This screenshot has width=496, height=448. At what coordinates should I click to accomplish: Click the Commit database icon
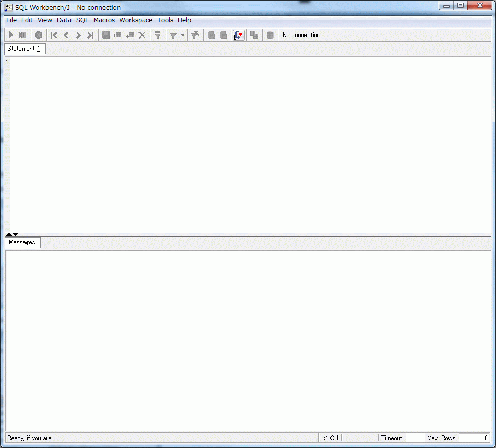[x=211, y=35]
